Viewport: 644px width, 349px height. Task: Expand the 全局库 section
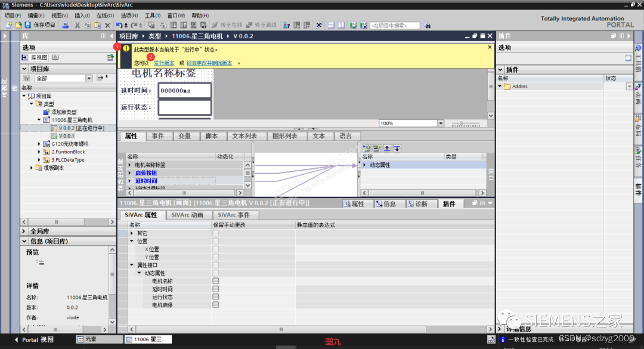click(x=24, y=231)
